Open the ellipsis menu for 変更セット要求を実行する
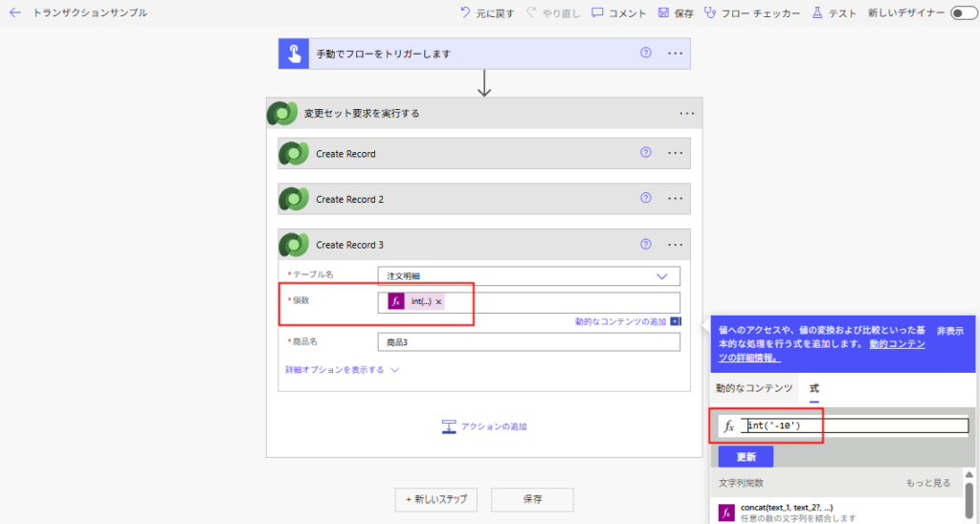This screenshot has width=980, height=524. pos(686,113)
